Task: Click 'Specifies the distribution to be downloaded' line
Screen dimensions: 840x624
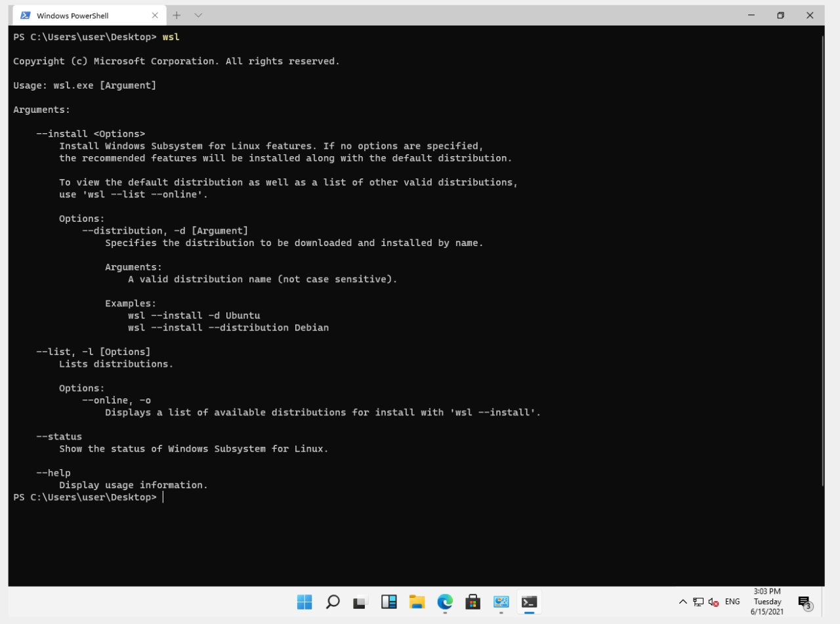Action: click(x=294, y=243)
